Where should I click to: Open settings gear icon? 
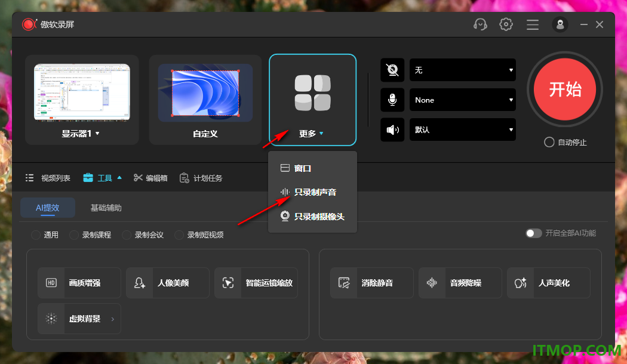[506, 24]
